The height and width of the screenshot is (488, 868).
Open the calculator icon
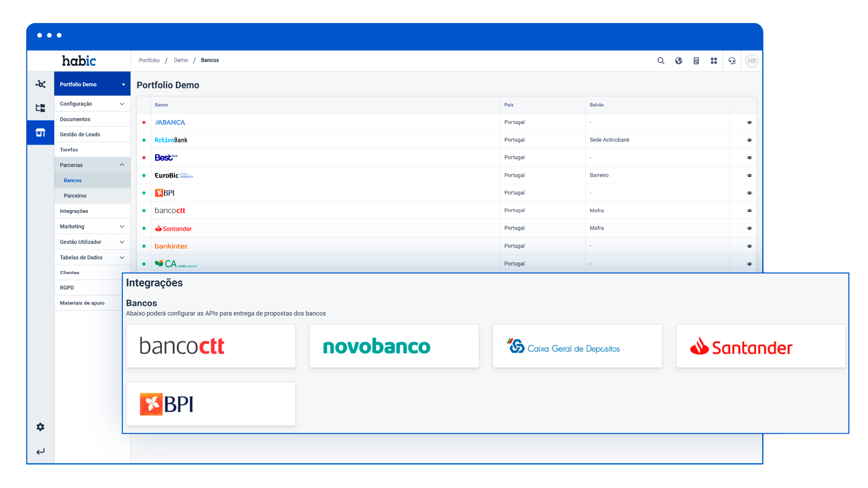(x=696, y=61)
